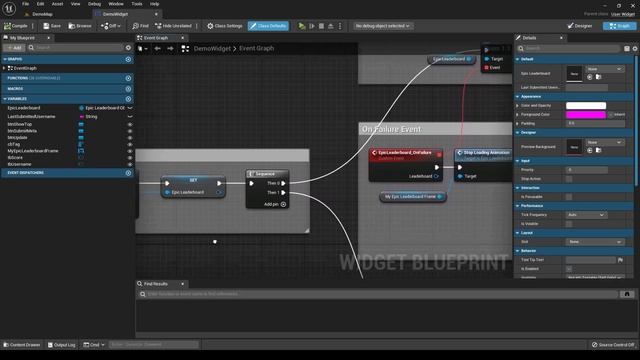
Task: Collapse the Graphs section
Action: (5, 59)
